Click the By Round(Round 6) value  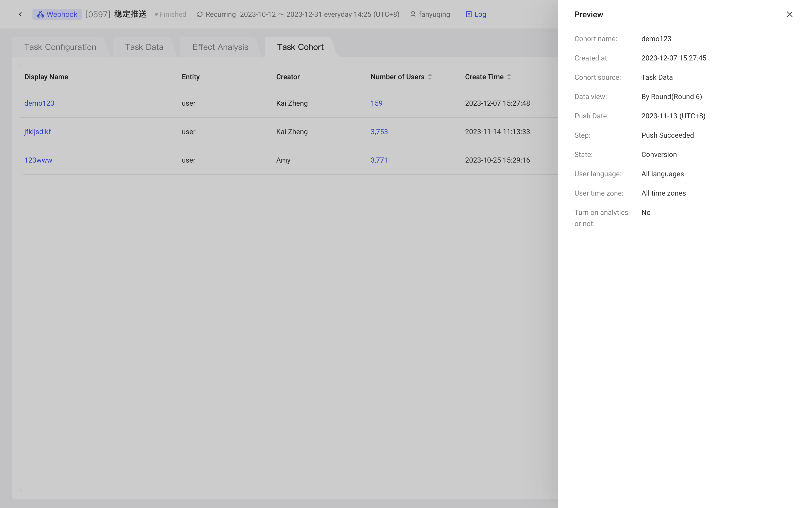click(672, 97)
